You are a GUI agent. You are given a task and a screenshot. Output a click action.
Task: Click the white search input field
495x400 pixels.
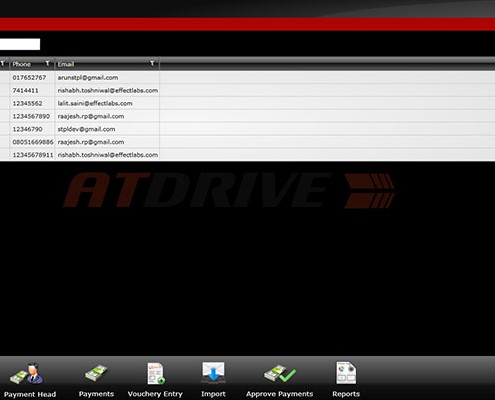[20, 44]
